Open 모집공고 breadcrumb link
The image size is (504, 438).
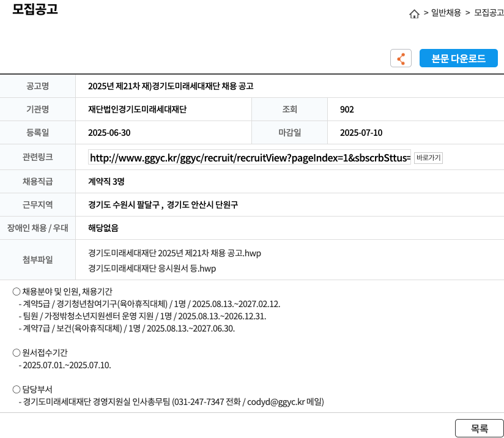pyautogui.click(x=489, y=13)
